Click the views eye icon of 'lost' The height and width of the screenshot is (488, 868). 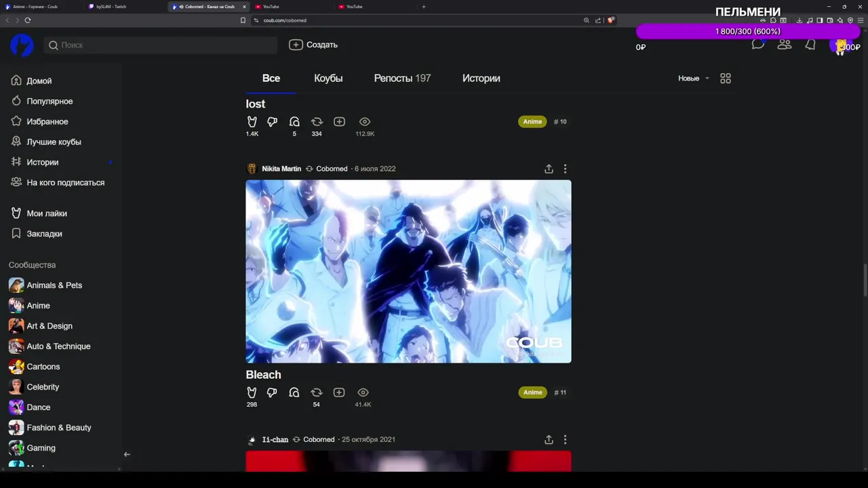click(x=365, y=122)
